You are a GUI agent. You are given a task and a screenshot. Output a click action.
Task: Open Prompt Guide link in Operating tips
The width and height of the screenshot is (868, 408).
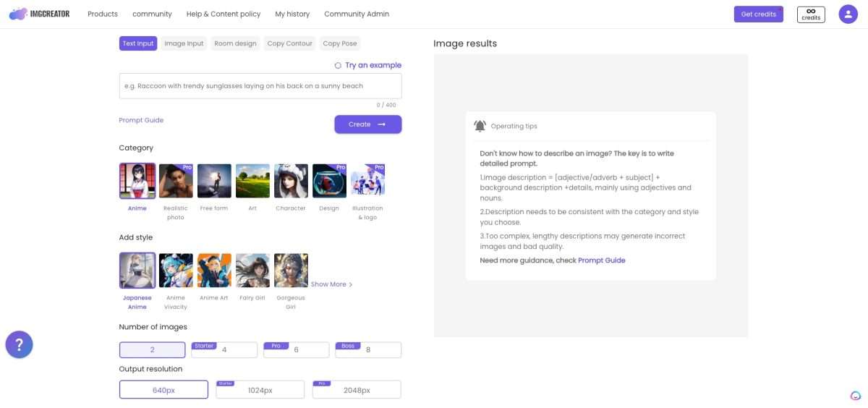[x=602, y=260]
